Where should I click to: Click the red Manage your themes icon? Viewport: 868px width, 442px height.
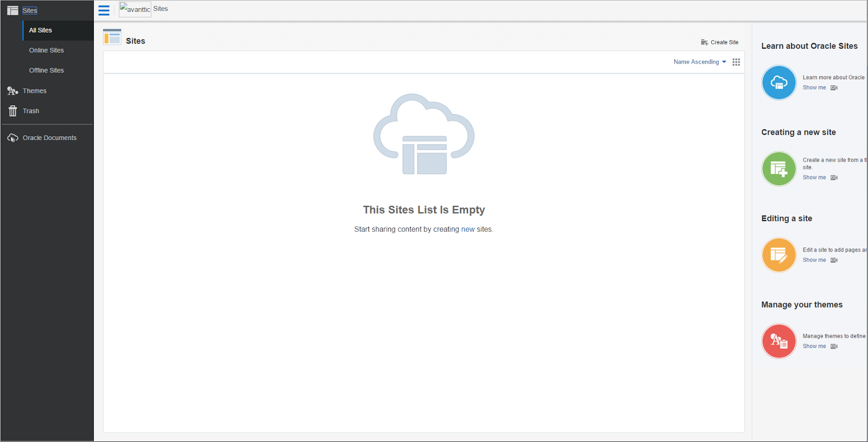coord(779,342)
